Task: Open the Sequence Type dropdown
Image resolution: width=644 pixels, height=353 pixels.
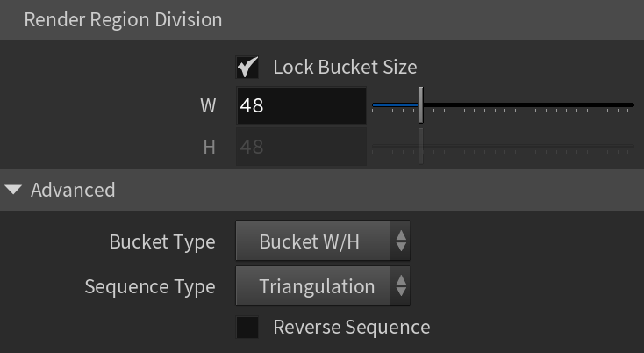Action: pyautogui.click(x=323, y=286)
